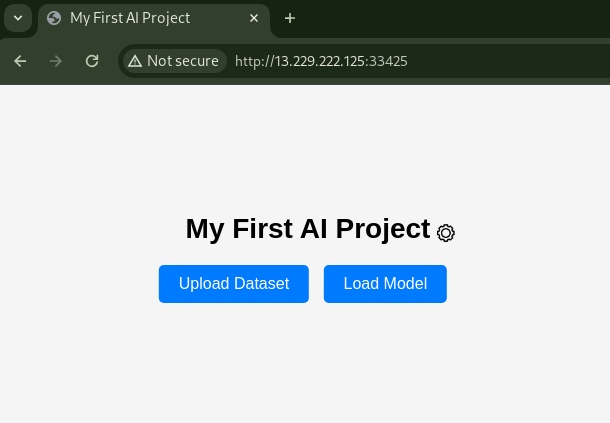Viewport: 610px width, 423px height.
Task: Expand the tab search chevron dropdown
Action: click(x=18, y=18)
